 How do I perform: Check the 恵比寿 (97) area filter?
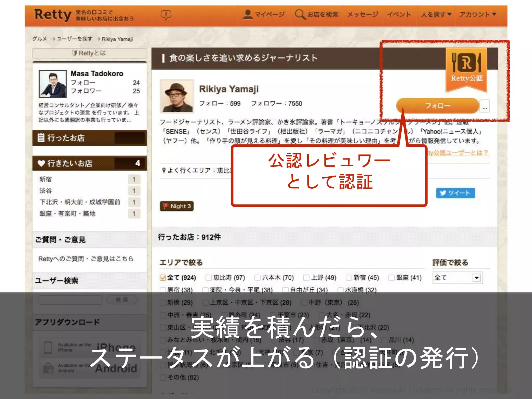[208, 278]
